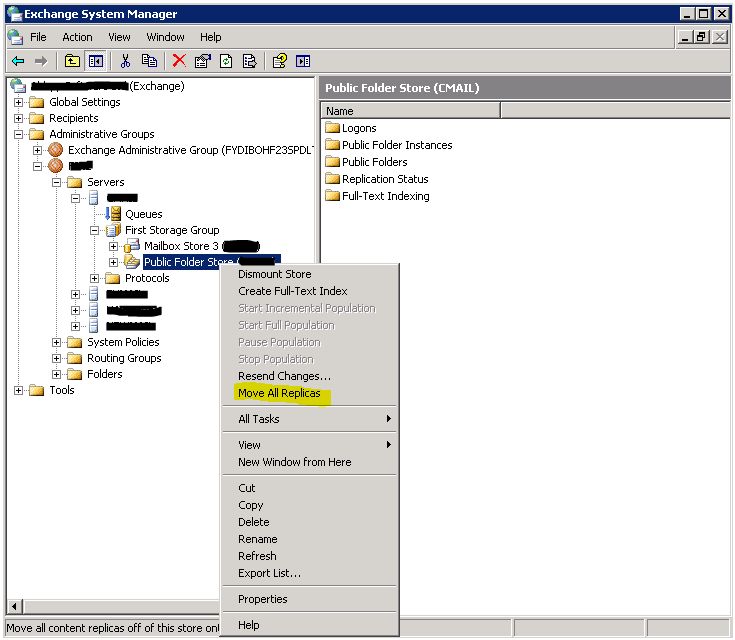Select Help at the bottom of the context menu

309,625
